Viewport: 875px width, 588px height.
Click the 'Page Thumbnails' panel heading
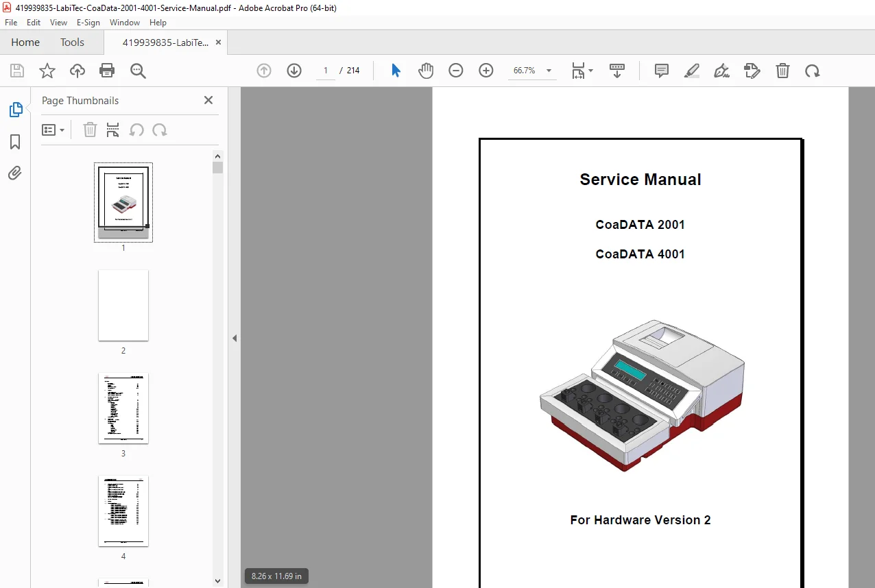coord(80,101)
